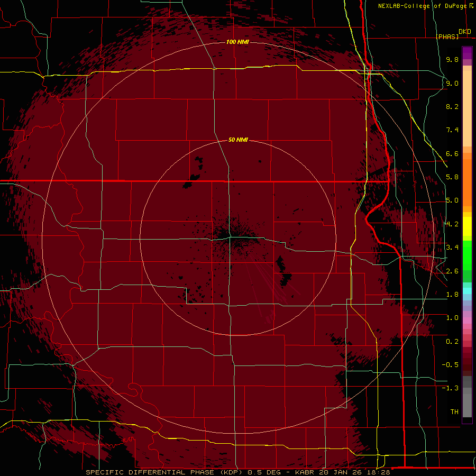Click the 3.4 scale value

[452, 248]
